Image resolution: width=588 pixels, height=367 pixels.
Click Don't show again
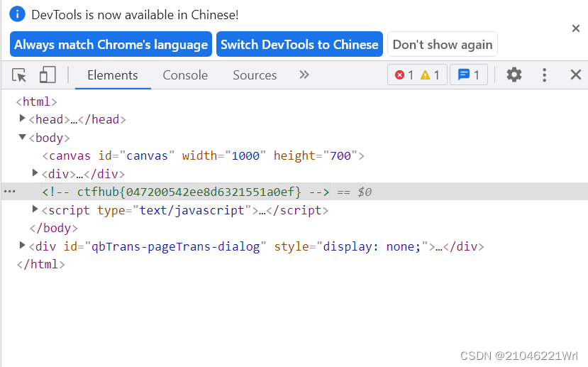(443, 44)
